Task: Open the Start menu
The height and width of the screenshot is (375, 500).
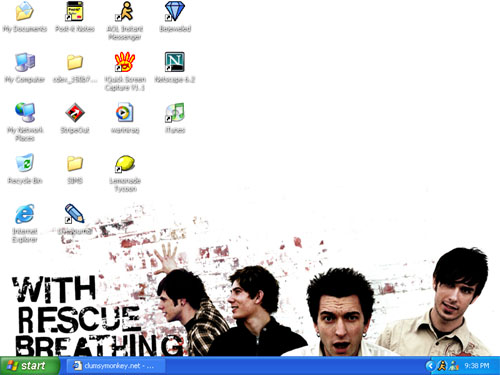Action: click(30, 366)
